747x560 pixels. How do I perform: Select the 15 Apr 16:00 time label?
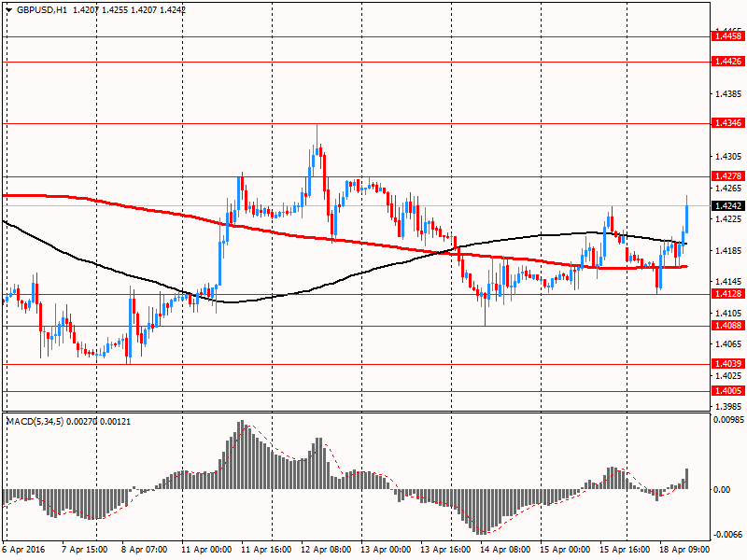click(x=625, y=550)
